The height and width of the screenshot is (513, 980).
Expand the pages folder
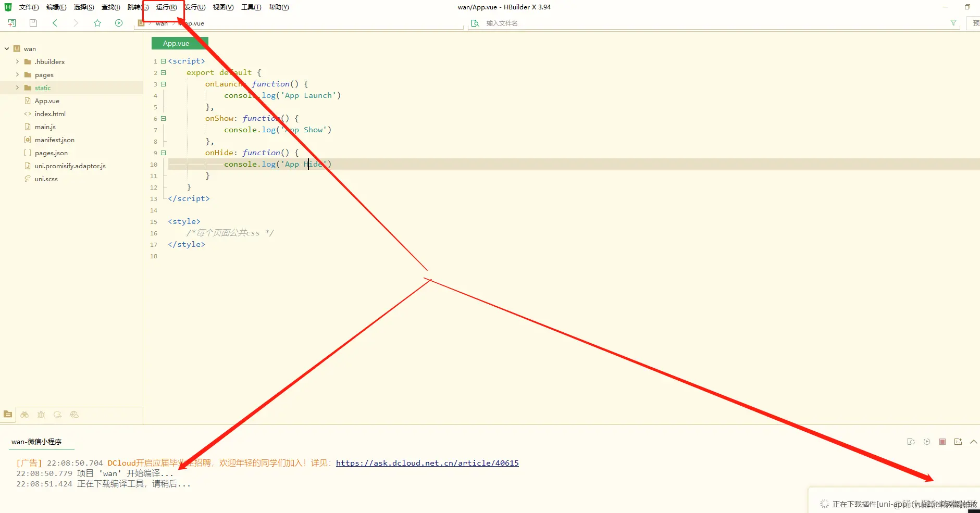click(x=17, y=74)
